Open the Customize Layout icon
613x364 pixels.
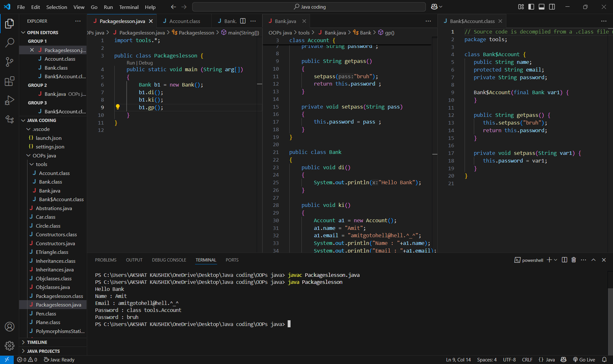pyautogui.click(x=521, y=7)
